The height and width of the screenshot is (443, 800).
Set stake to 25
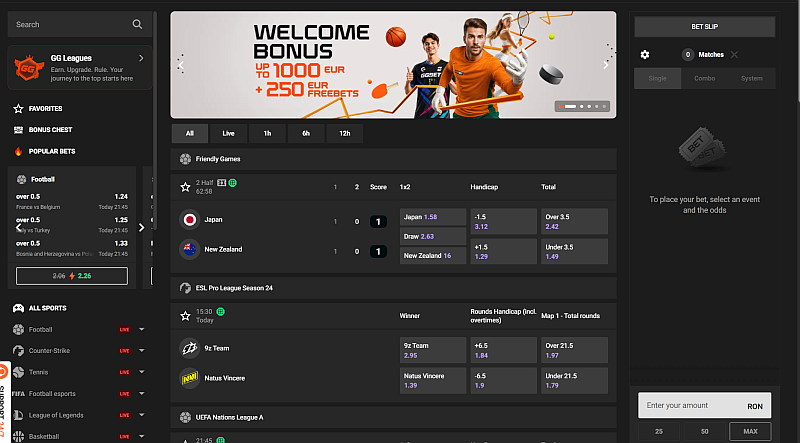659,431
